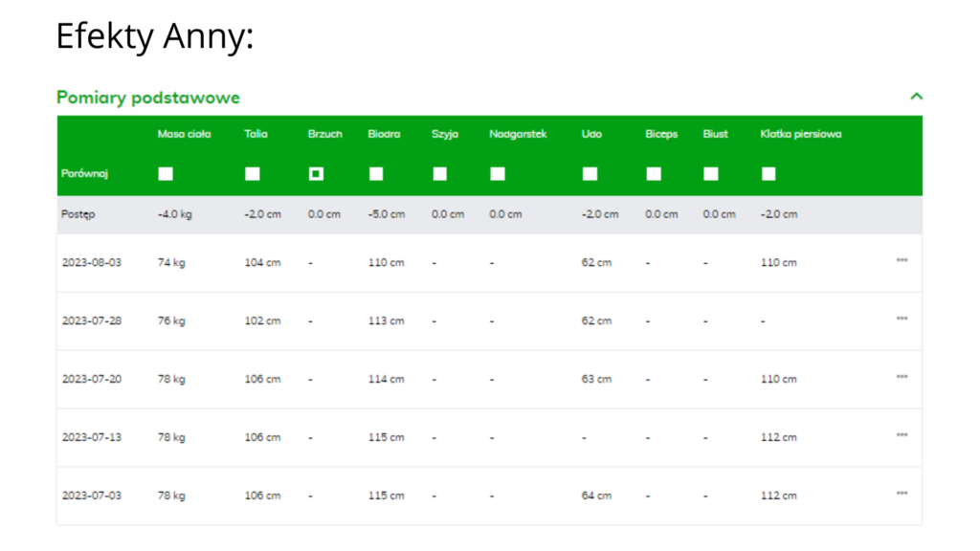Image resolution: width=980 pixels, height=551 pixels.
Task: Tick the Szyja compare checkbox
Action: (x=439, y=174)
